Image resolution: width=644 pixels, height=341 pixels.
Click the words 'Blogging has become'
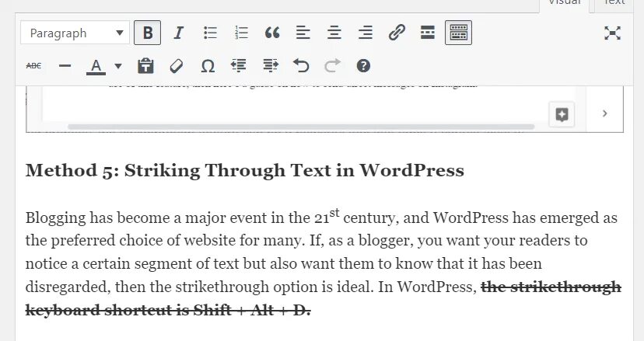97,217
